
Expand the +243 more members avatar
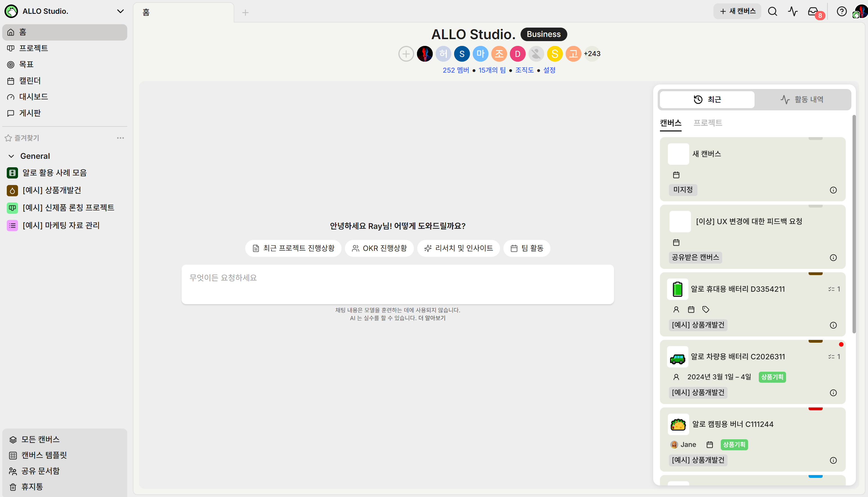(x=592, y=54)
